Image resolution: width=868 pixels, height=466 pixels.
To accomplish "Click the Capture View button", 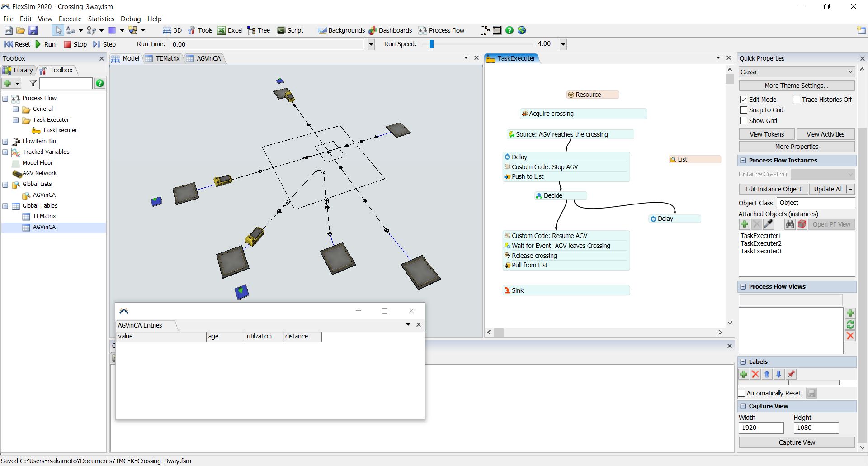I will 797,442.
